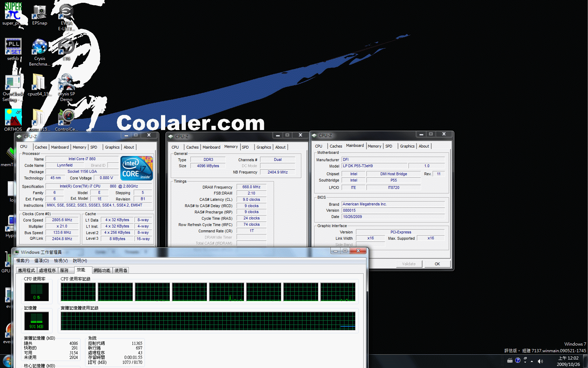Click motherboard model LP DK P55-T3eH9

click(374, 166)
